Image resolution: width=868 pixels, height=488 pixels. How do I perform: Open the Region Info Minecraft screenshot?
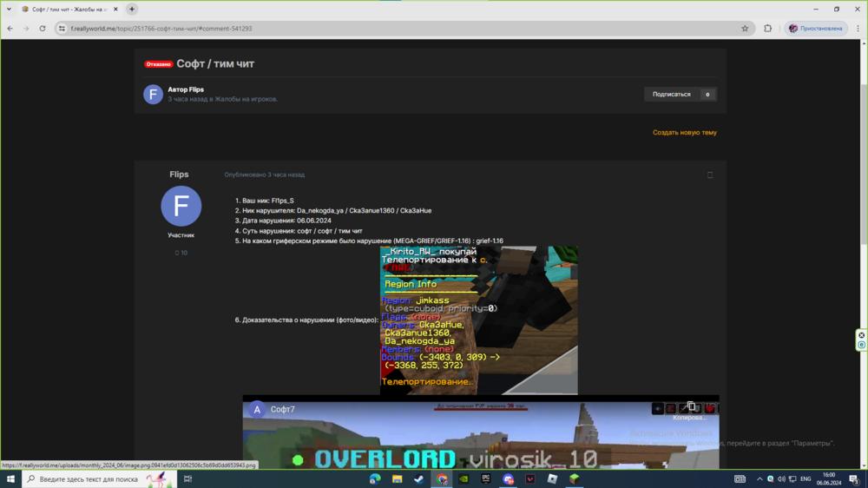479,320
